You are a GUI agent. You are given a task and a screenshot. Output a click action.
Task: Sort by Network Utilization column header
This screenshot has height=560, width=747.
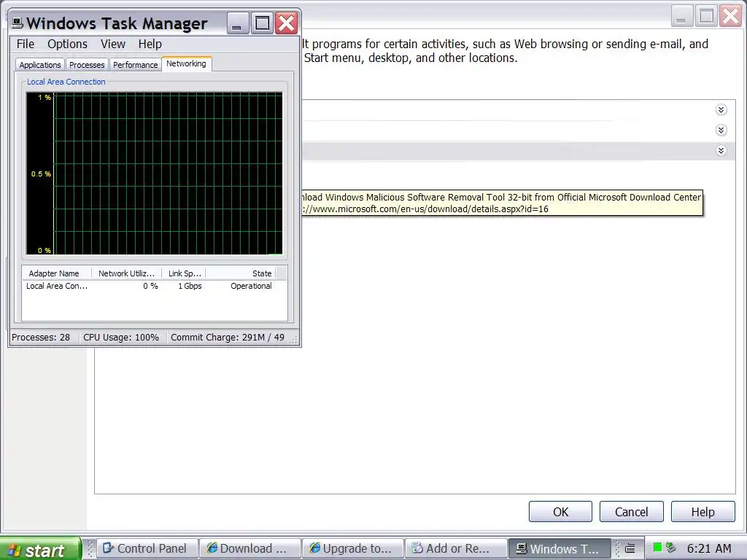point(126,273)
